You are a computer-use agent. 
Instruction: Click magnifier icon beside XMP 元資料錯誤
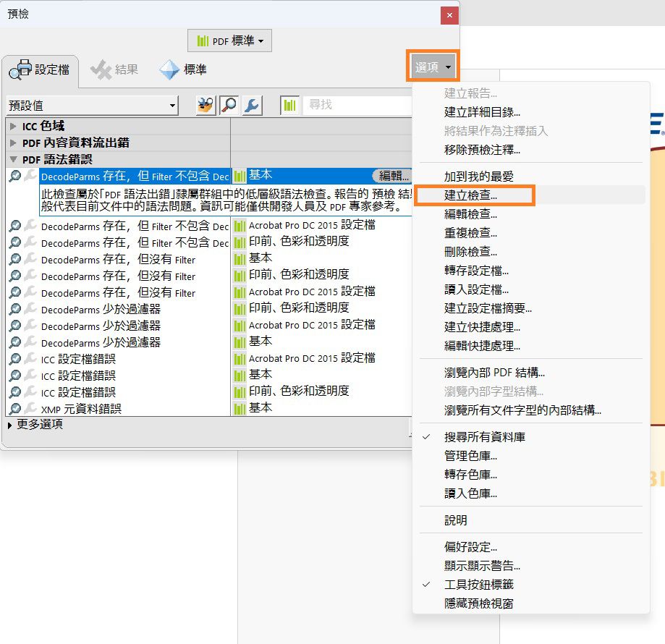15,408
